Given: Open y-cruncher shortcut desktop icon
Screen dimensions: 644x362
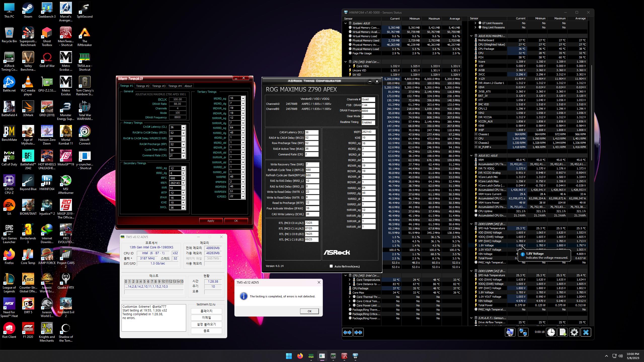Looking at the screenshot, I should point(85,160).
